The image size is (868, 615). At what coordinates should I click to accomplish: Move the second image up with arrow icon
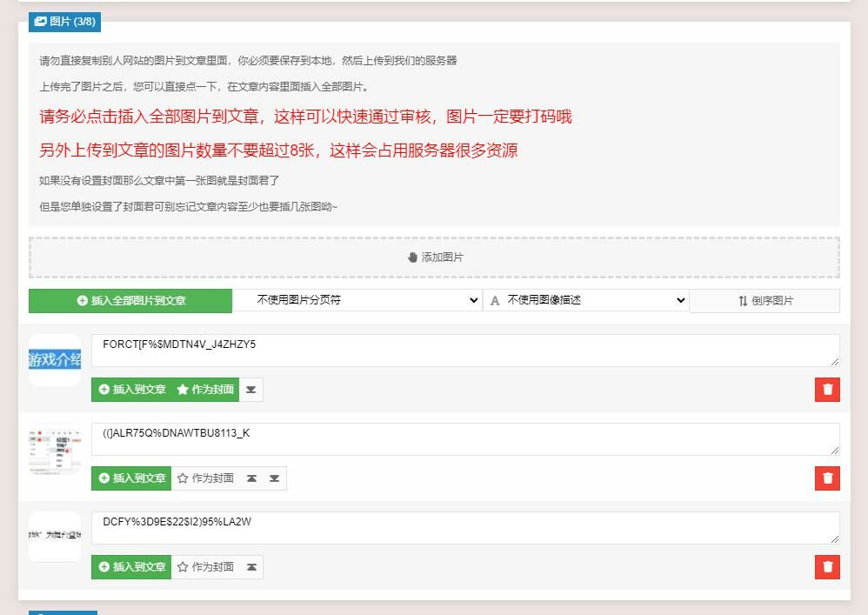tap(251, 478)
